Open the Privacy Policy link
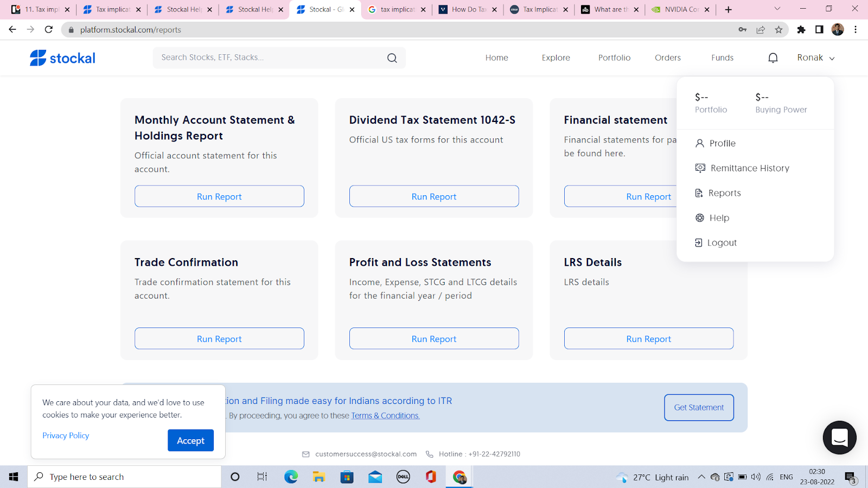The width and height of the screenshot is (868, 488). (66, 435)
